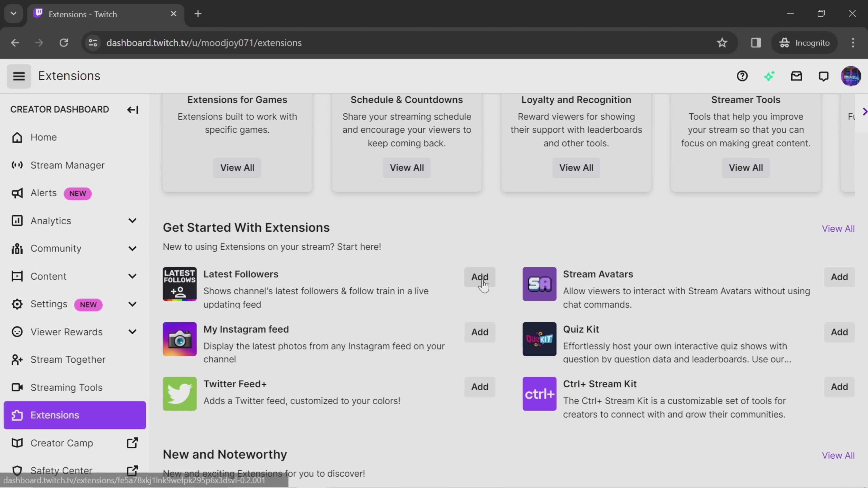Screen dimensions: 868x488
Task: Click the address bar URL
Action: click(204, 43)
